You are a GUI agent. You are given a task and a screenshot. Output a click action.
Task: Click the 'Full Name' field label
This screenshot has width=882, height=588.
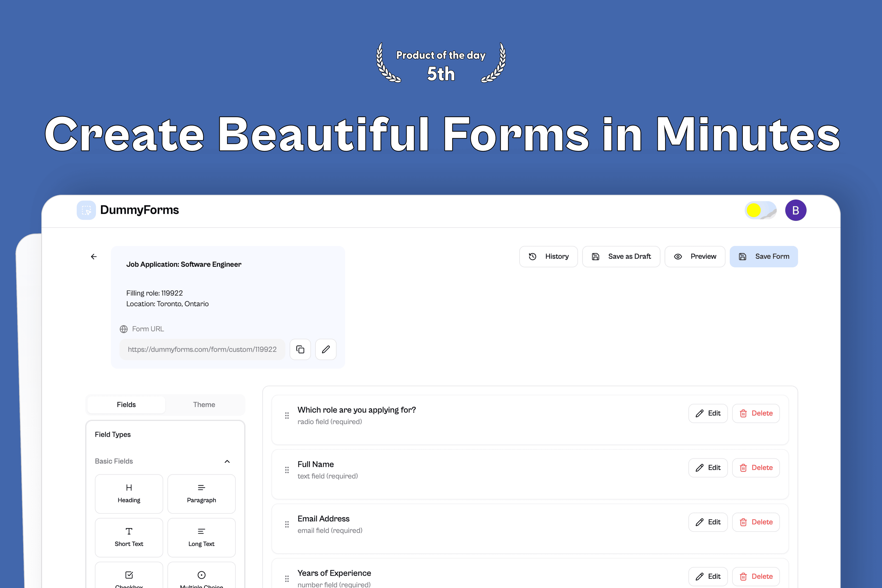pos(316,464)
